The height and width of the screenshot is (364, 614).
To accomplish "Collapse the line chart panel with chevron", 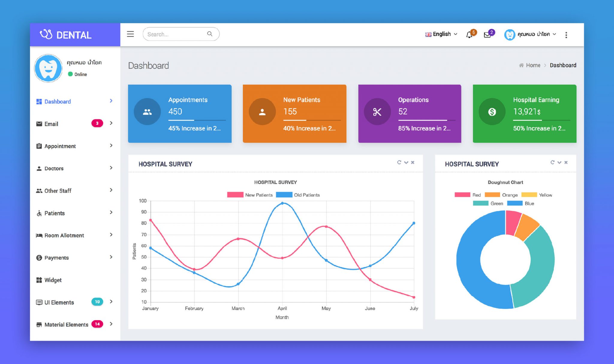I will pos(406,162).
